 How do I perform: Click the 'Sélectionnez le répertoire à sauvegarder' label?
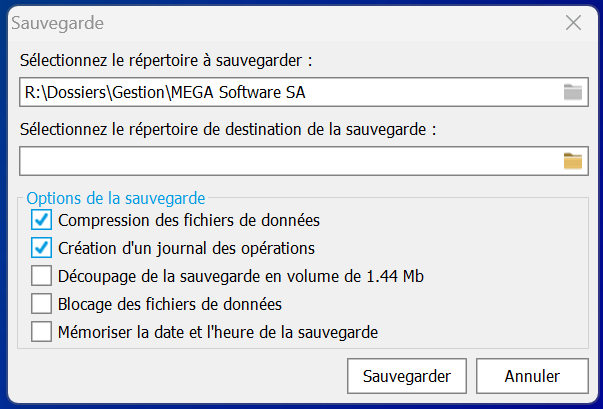166,61
